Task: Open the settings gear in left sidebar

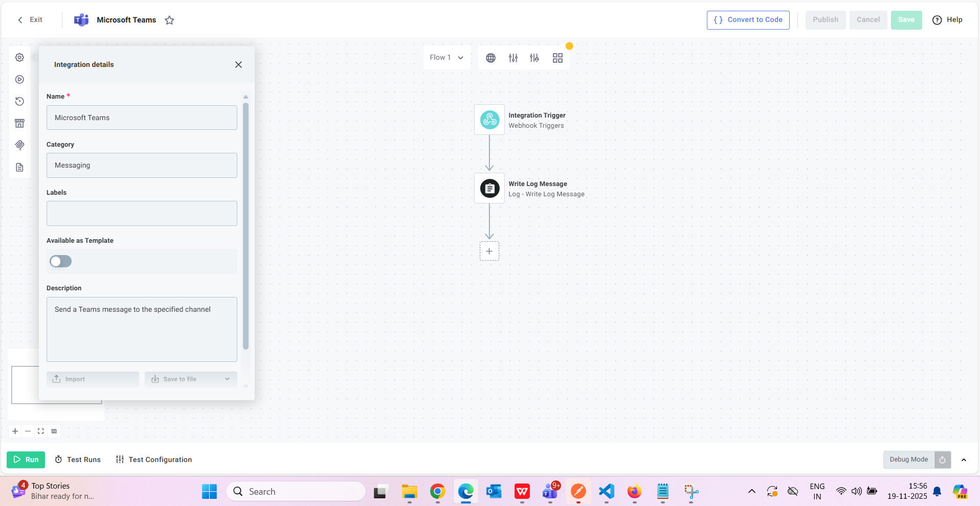Action: [x=19, y=58]
